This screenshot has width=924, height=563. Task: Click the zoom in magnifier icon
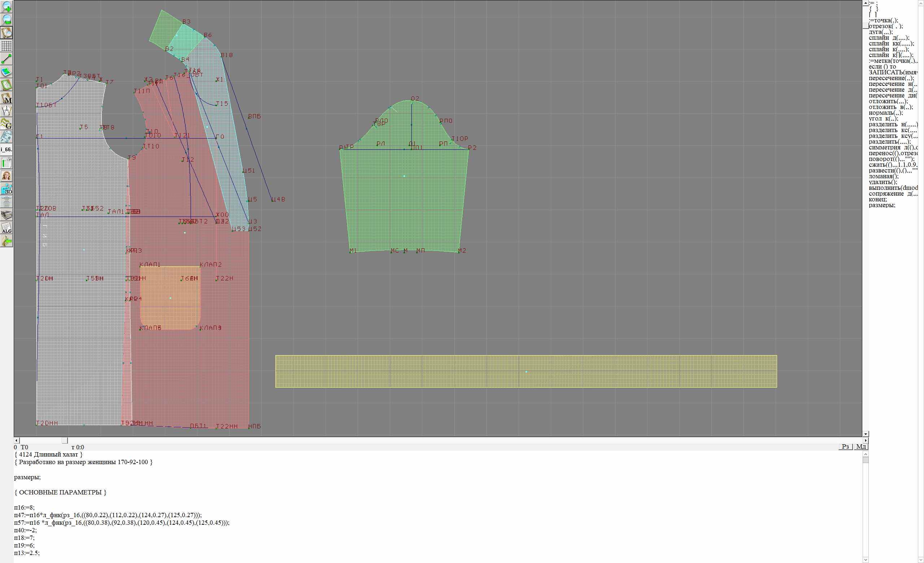point(7,6)
